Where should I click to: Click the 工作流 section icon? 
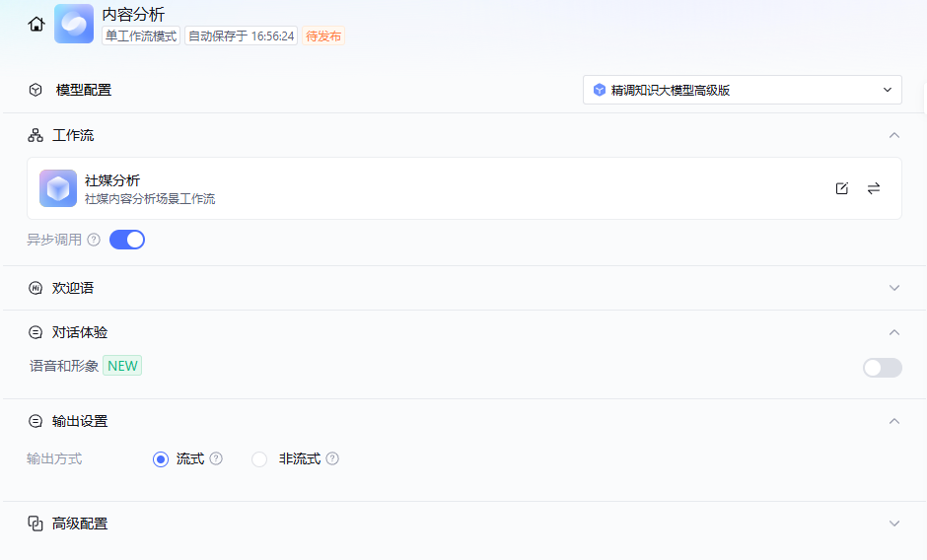coord(36,135)
